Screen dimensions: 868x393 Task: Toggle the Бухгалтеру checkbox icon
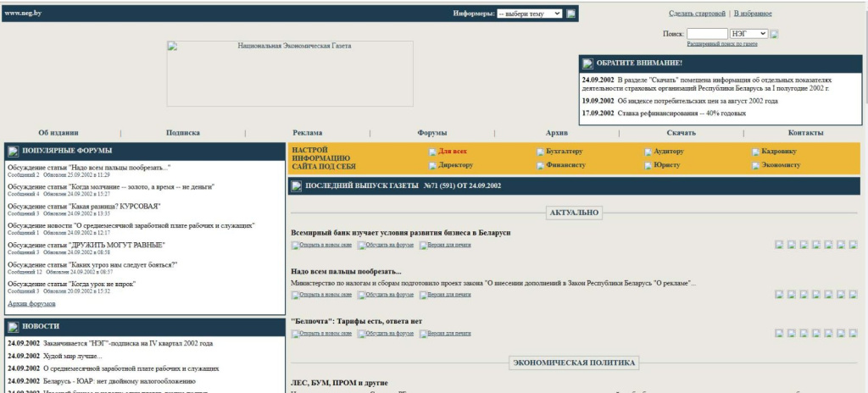point(540,152)
